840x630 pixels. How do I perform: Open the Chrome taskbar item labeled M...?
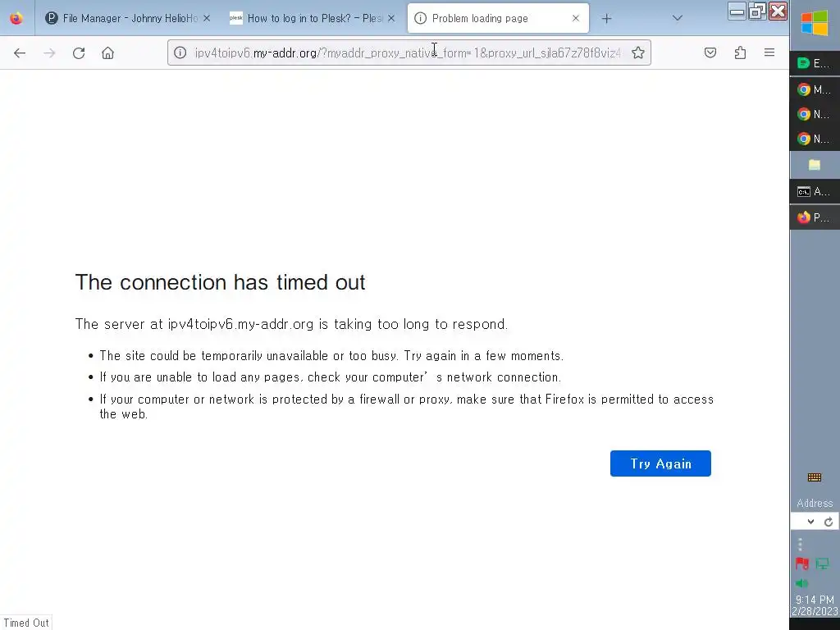coord(815,89)
